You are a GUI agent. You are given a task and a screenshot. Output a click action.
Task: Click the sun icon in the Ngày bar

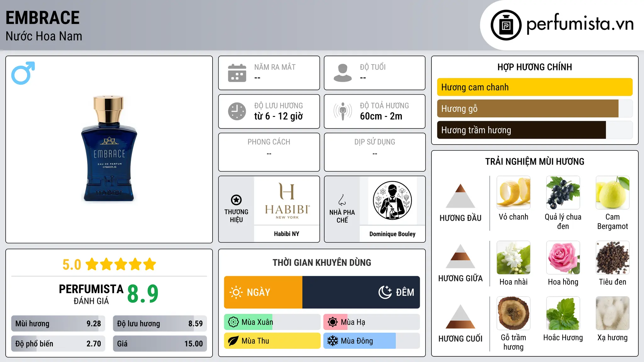point(236,292)
